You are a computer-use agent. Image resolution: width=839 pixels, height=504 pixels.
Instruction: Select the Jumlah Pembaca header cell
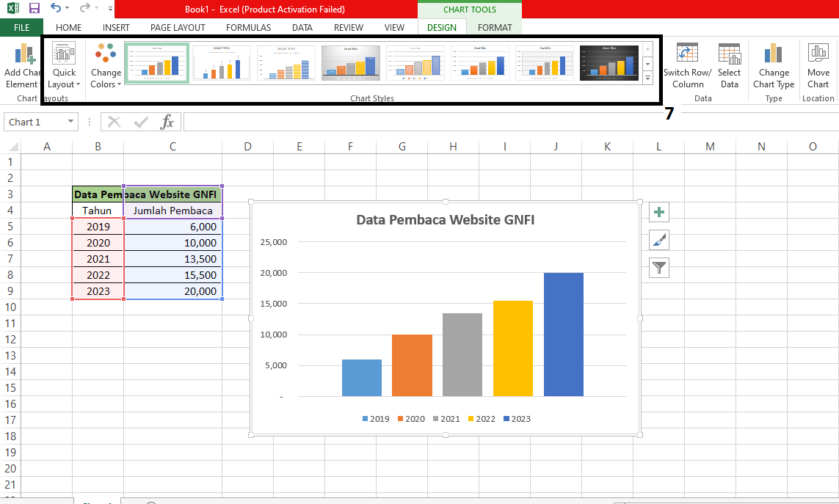[172, 211]
